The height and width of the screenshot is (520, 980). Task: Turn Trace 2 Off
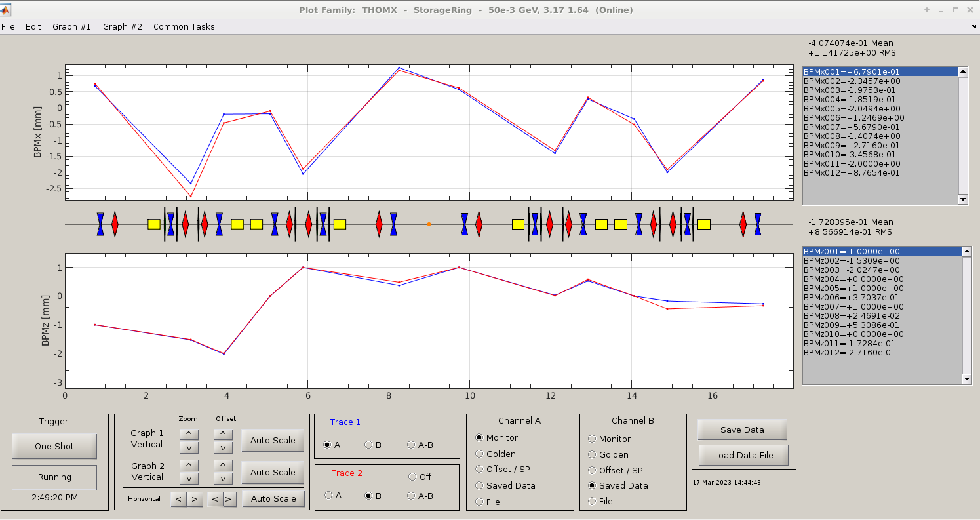tap(412, 477)
